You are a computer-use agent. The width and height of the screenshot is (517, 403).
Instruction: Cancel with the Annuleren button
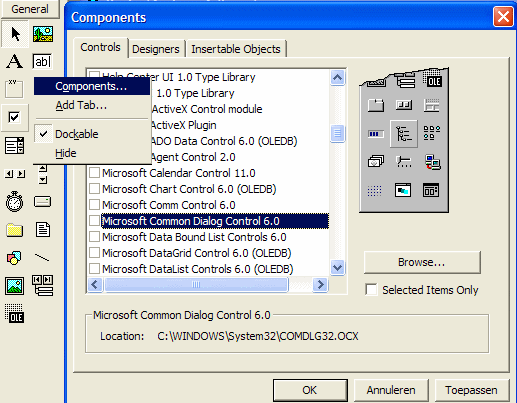(391, 390)
